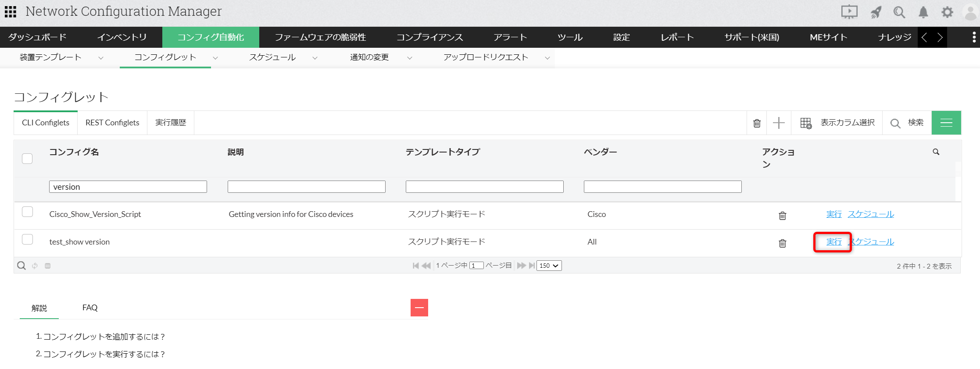Switch to the FAQ tab
The image size is (980, 369).
point(90,308)
